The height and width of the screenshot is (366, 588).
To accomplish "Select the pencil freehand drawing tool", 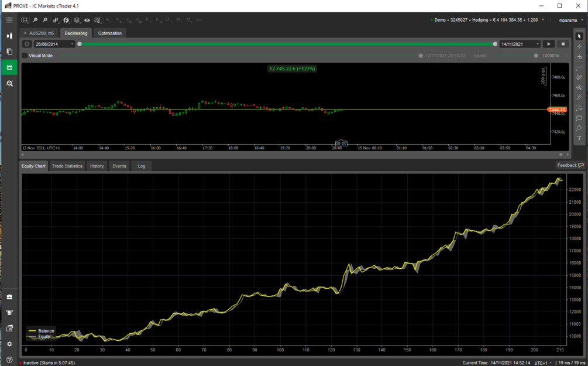I will [x=579, y=77].
